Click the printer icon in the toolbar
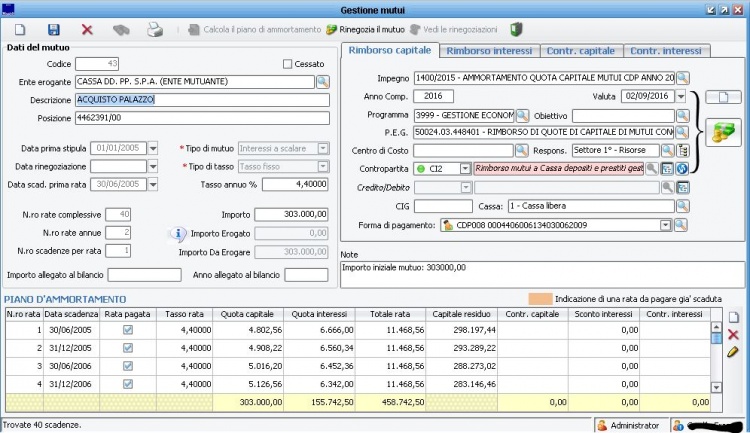 click(155, 30)
